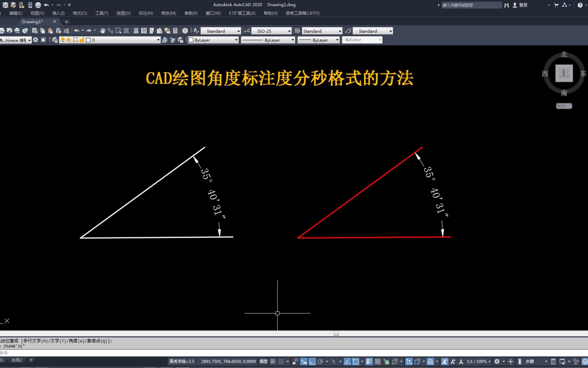Toggle grid display in status bar
Image resolution: width=588 pixels, height=368 pixels.
(273, 361)
